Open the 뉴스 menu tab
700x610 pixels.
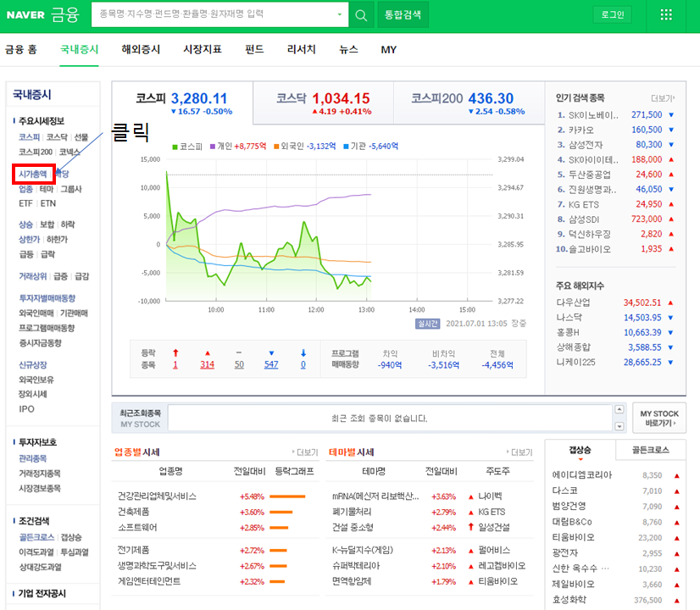[x=348, y=49]
